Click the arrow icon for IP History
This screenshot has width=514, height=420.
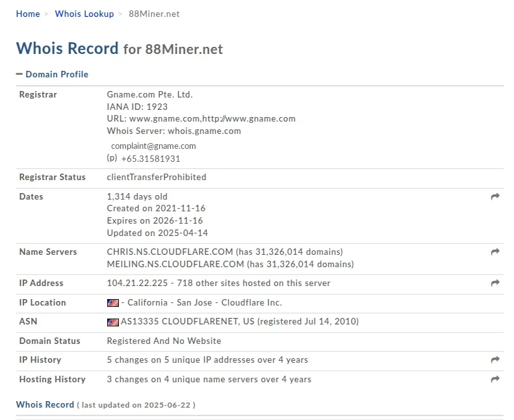pos(495,360)
